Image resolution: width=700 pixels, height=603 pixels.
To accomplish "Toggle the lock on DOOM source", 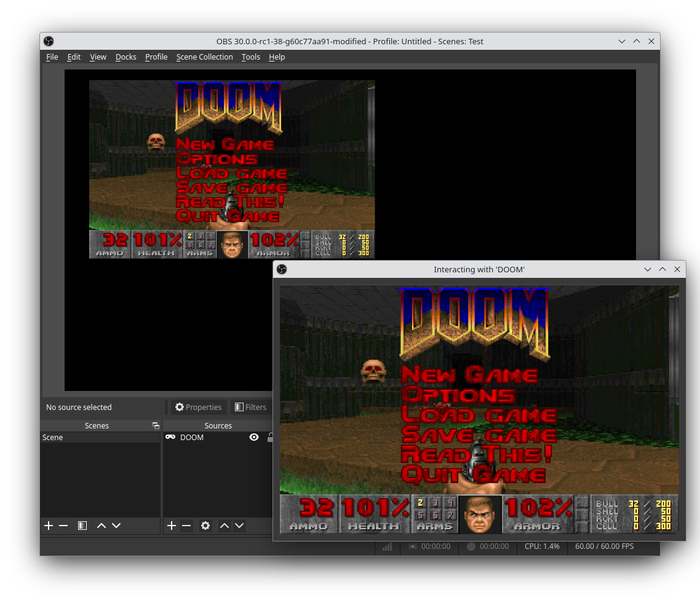I will pos(269,437).
